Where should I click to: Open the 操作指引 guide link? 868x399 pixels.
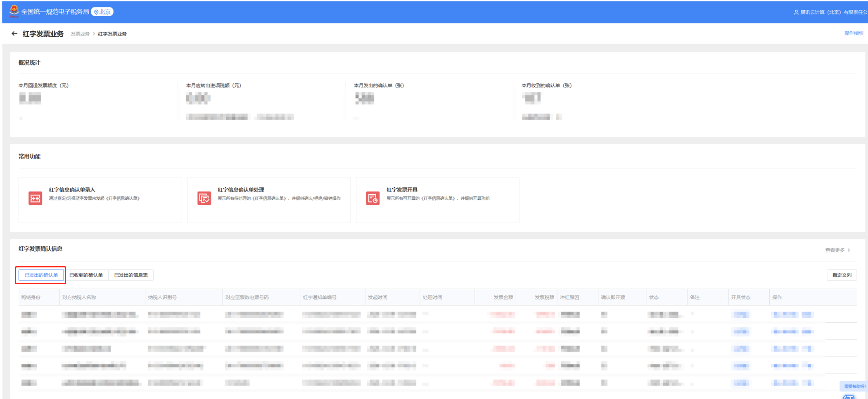[x=853, y=33]
